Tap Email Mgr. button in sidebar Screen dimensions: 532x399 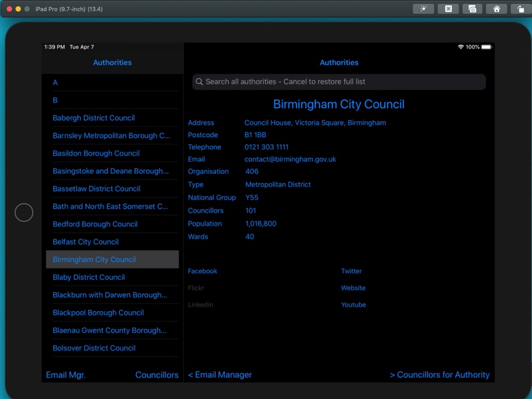coord(66,375)
